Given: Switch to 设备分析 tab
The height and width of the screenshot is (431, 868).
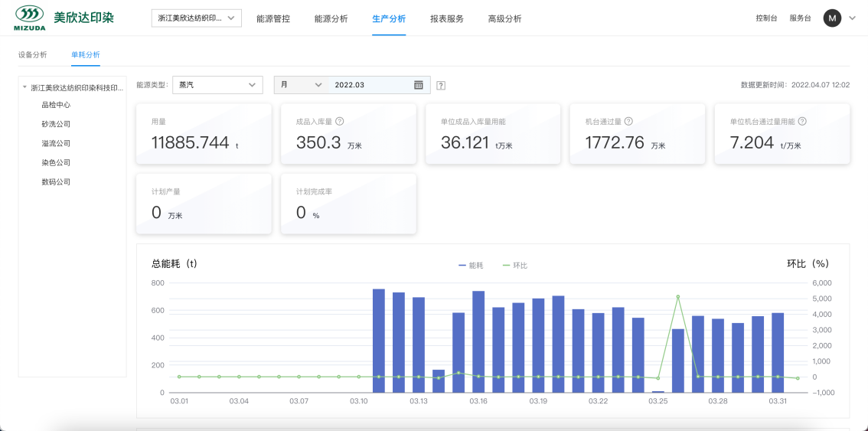Looking at the screenshot, I should click(x=32, y=54).
